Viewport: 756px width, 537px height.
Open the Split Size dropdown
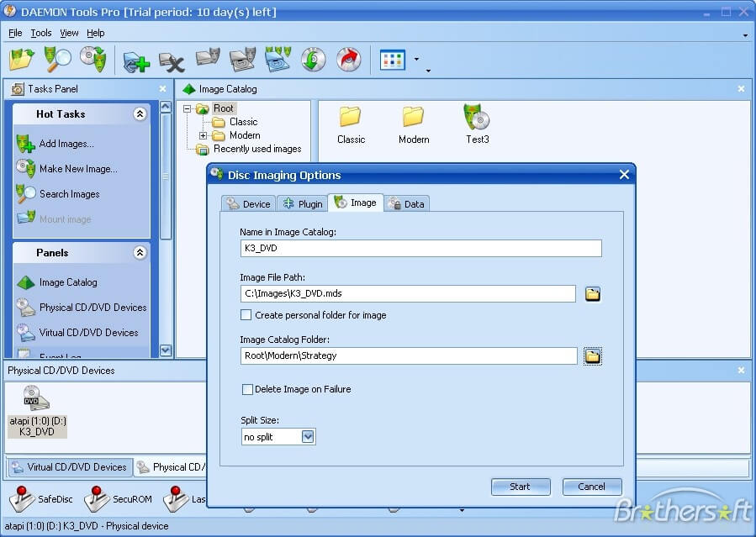308,437
